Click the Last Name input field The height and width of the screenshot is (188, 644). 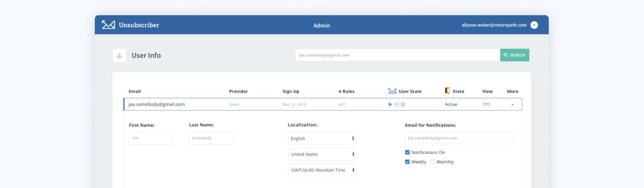[x=211, y=138]
